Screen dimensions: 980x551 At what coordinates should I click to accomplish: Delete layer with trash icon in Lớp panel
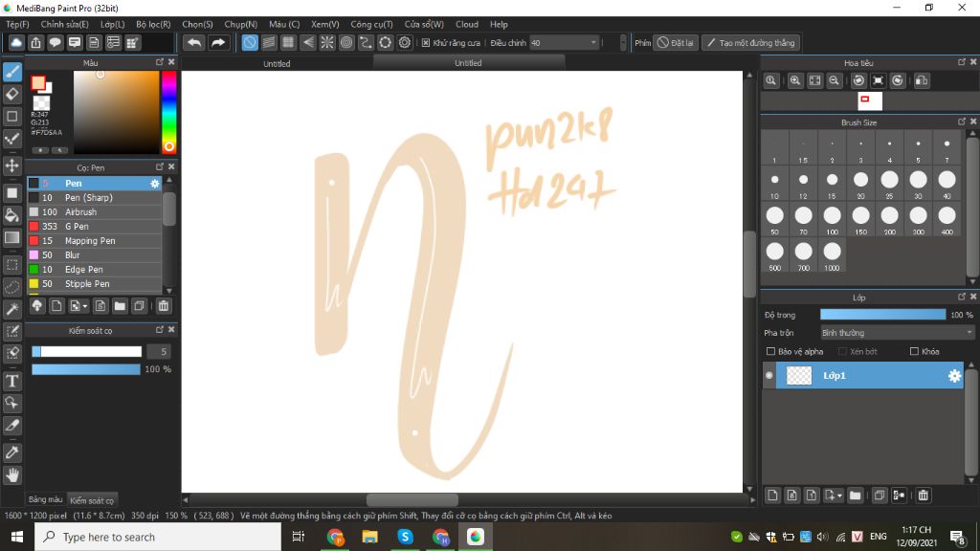pyautogui.click(x=924, y=496)
